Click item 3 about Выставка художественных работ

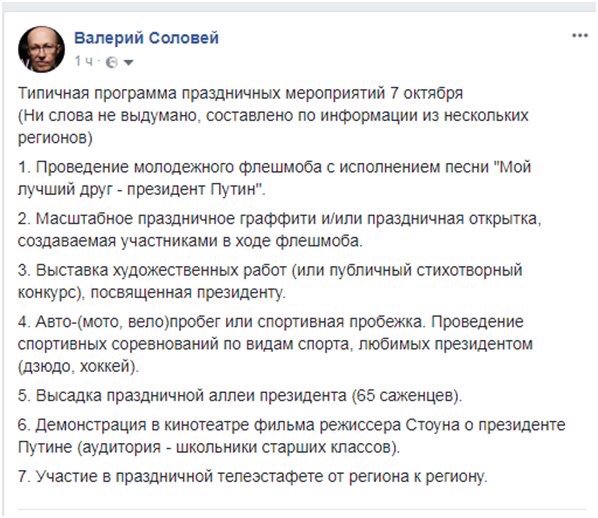(270, 281)
